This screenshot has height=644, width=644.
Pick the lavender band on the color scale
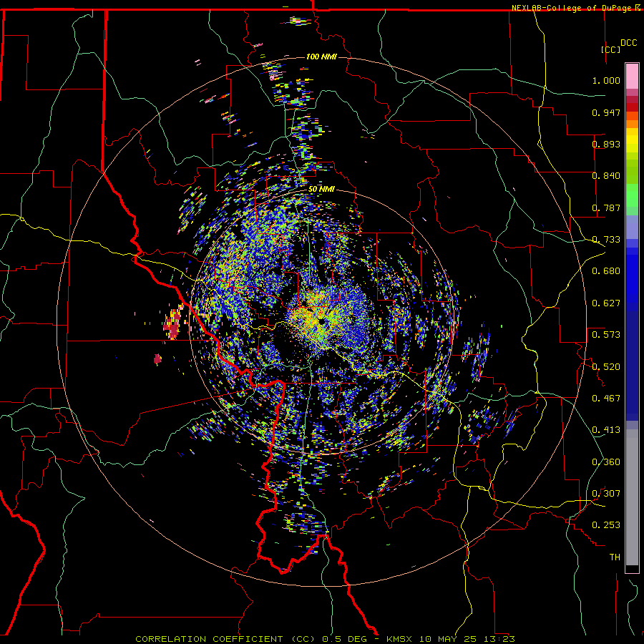tap(632, 227)
